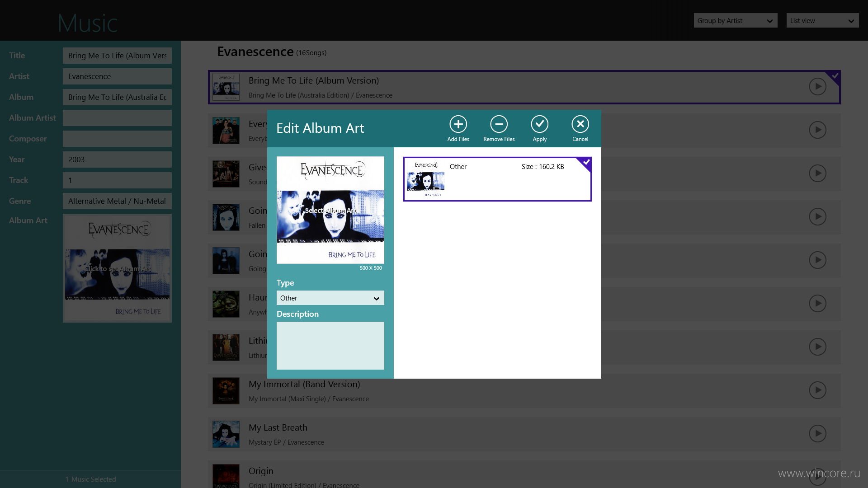Click 'My Immortal (Maxi Single) / Evanescence' subtitle
The height and width of the screenshot is (488, 868).
point(309,399)
